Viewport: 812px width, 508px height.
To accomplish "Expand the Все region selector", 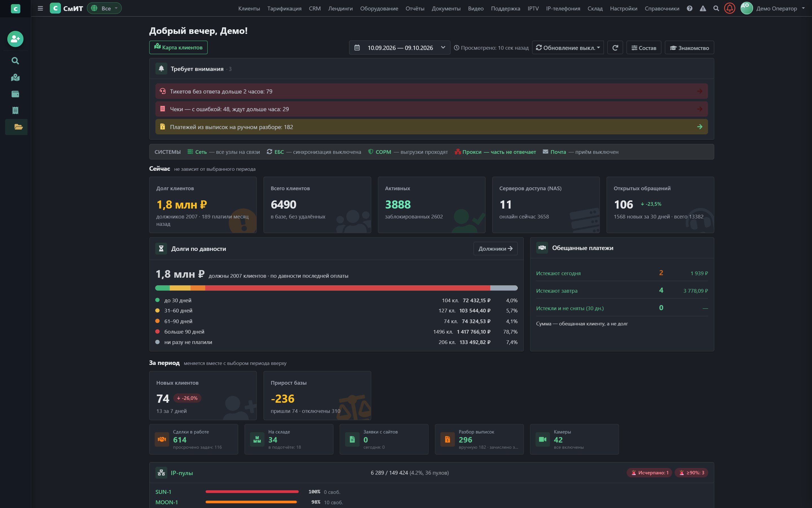I will (x=104, y=8).
